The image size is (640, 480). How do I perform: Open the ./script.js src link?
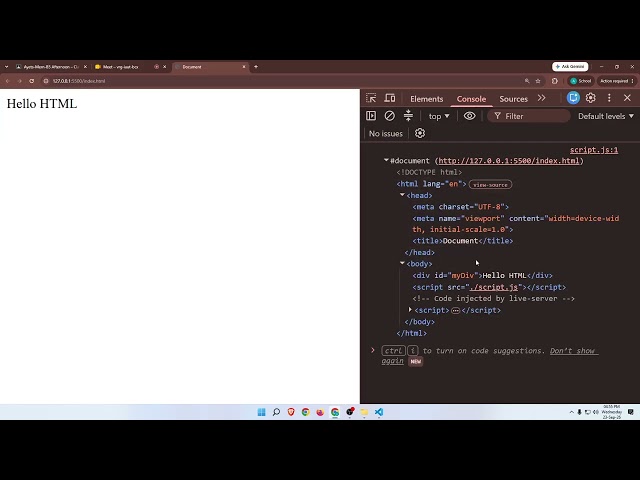493,287
